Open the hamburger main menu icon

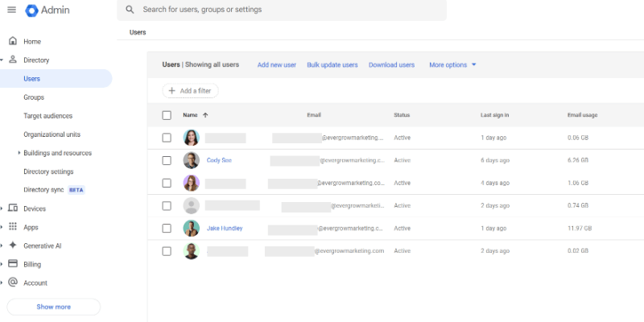pos(11,10)
